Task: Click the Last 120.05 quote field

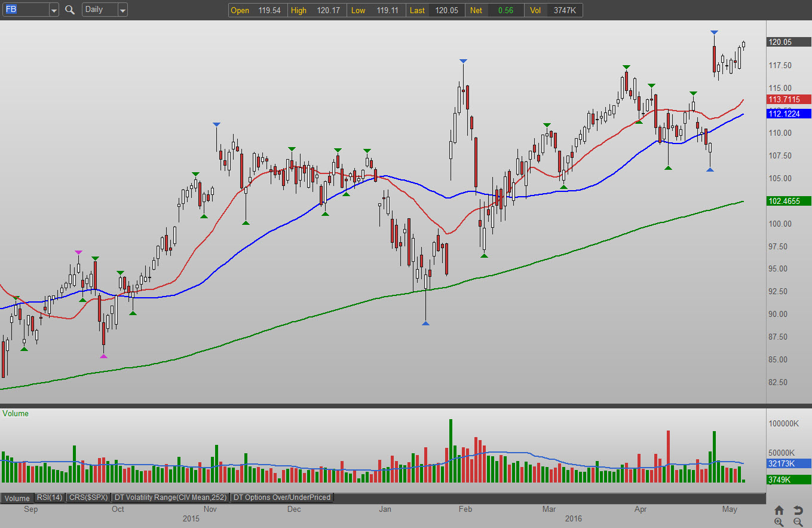Action: tap(435, 10)
